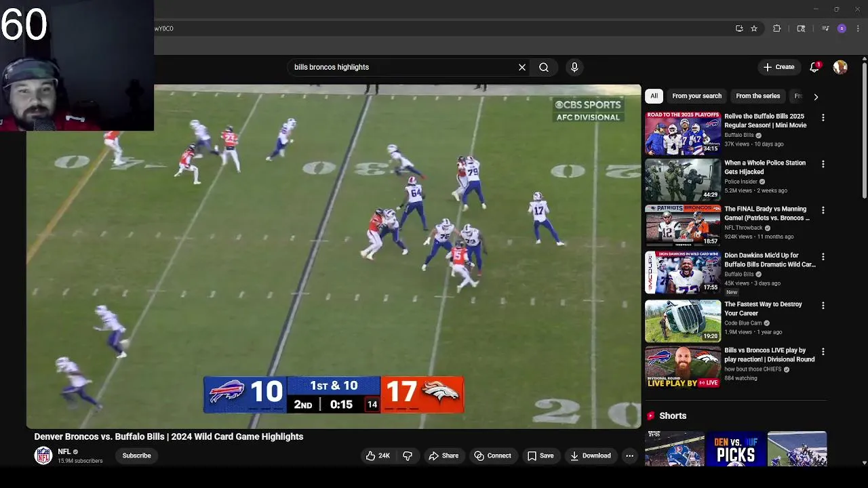Image resolution: width=868 pixels, height=488 pixels.
Task: Clear the search box with the X icon
Action: [x=522, y=67]
